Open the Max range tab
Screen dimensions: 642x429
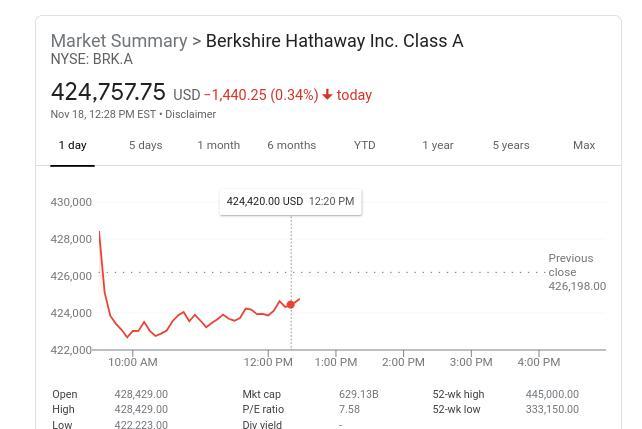[584, 145]
